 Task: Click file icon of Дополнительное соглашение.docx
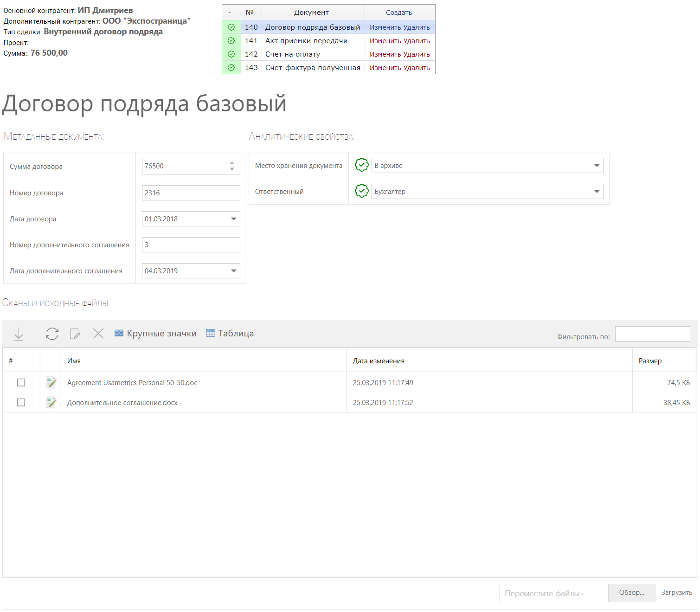pos(51,403)
